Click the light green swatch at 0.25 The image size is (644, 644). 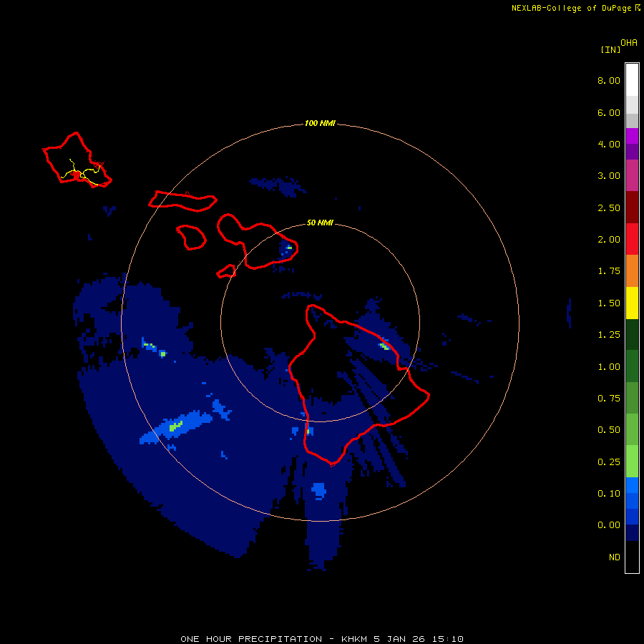(x=632, y=462)
